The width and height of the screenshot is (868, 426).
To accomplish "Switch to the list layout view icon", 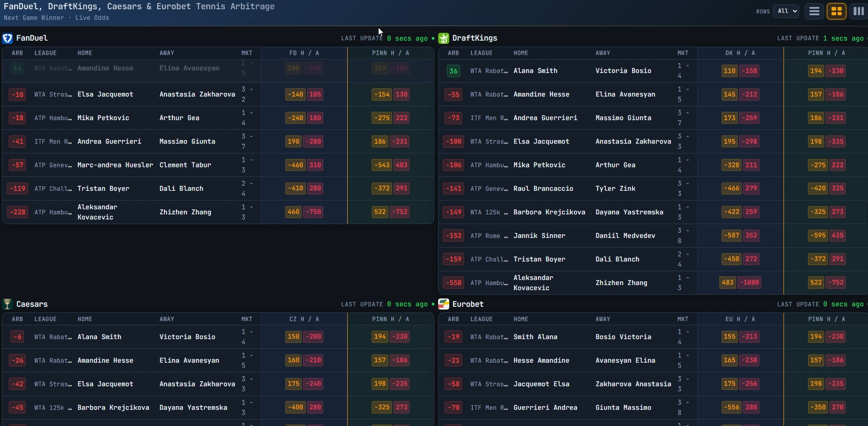I will pos(814,11).
